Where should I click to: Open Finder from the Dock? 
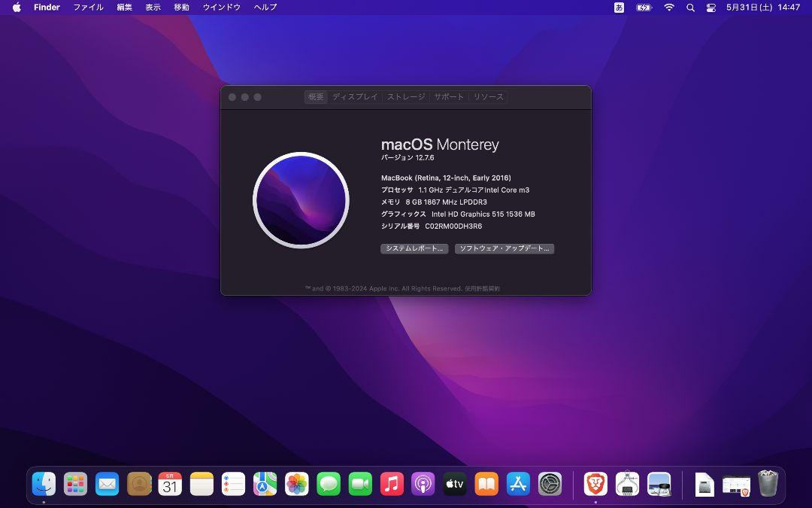44,484
